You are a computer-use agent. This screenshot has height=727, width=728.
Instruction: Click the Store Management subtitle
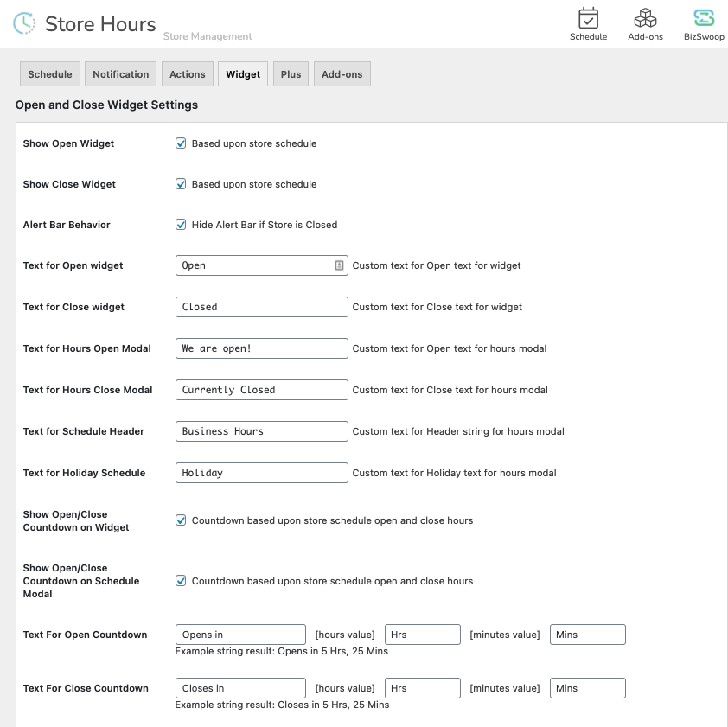[208, 36]
